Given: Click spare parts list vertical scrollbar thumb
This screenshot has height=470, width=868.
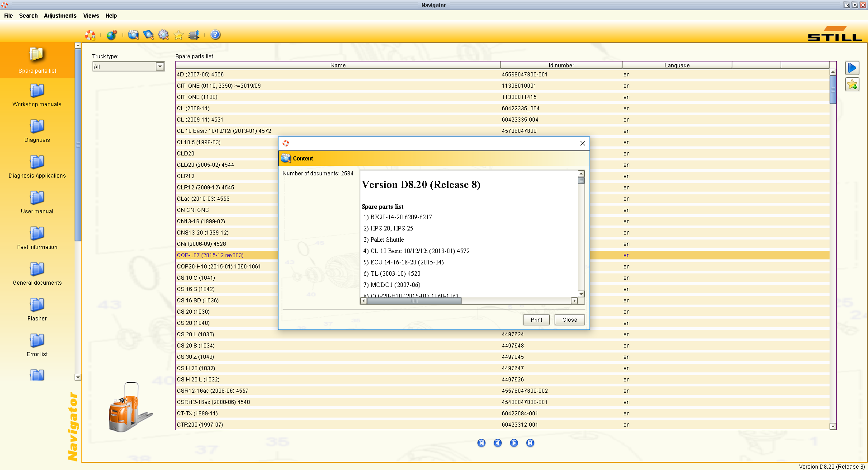Looking at the screenshot, I should tap(833, 89).
